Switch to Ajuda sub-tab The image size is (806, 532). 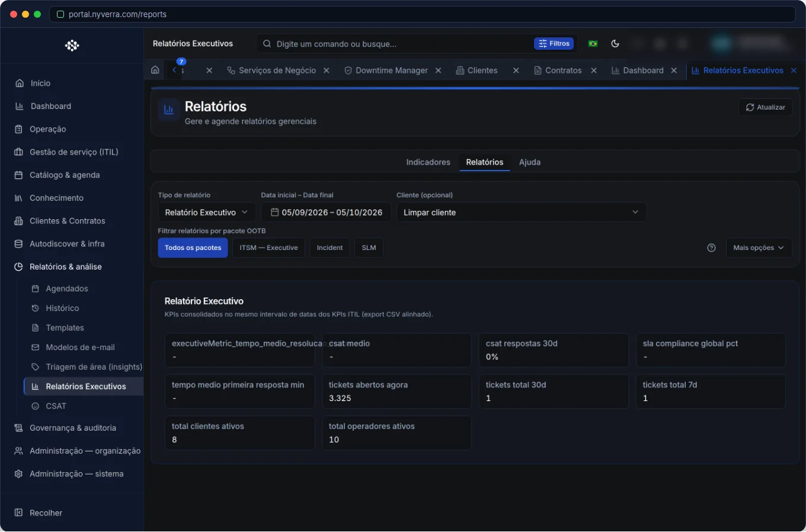pyautogui.click(x=530, y=162)
